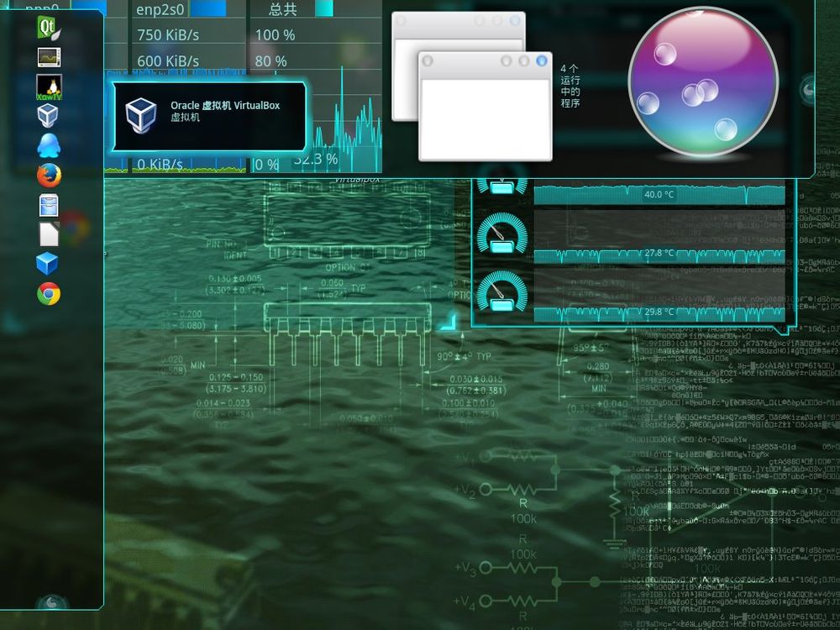Click the enp2s0 interface legend
840x630 pixels.
click(x=160, y=9)
